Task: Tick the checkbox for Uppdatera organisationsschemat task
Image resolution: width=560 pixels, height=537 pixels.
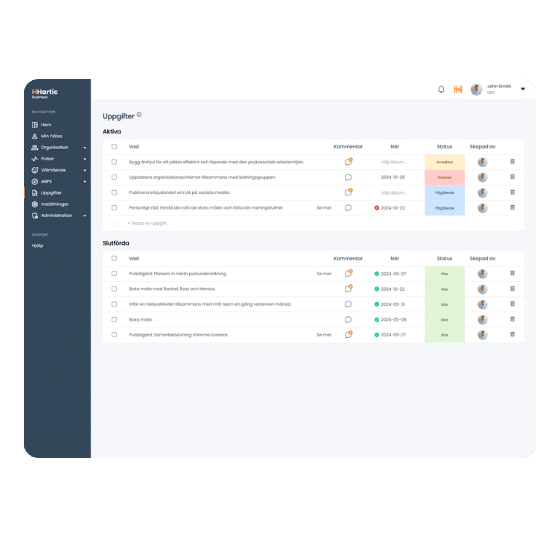Action: click(x=114, y=177)
